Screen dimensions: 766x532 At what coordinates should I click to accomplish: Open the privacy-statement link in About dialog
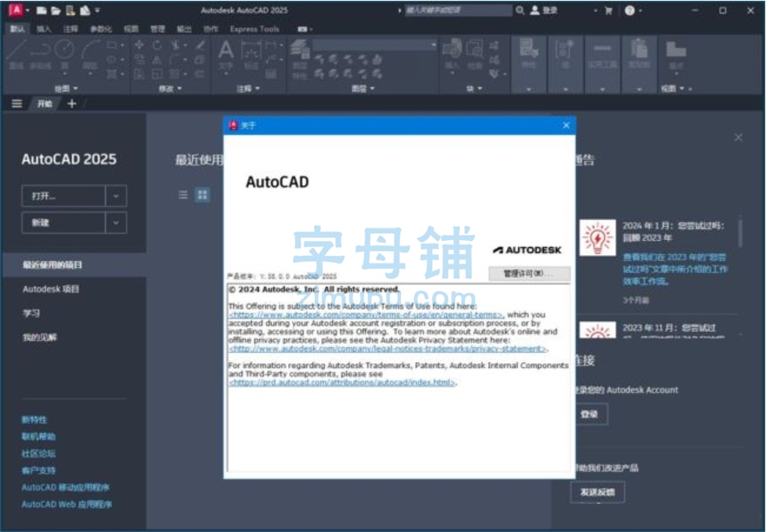pos(388,349)
